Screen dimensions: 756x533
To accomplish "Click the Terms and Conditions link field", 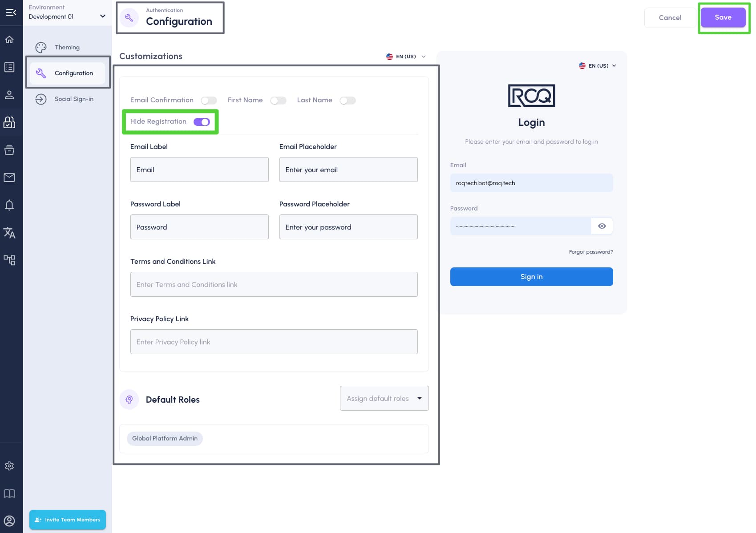I will coord(274,284).
